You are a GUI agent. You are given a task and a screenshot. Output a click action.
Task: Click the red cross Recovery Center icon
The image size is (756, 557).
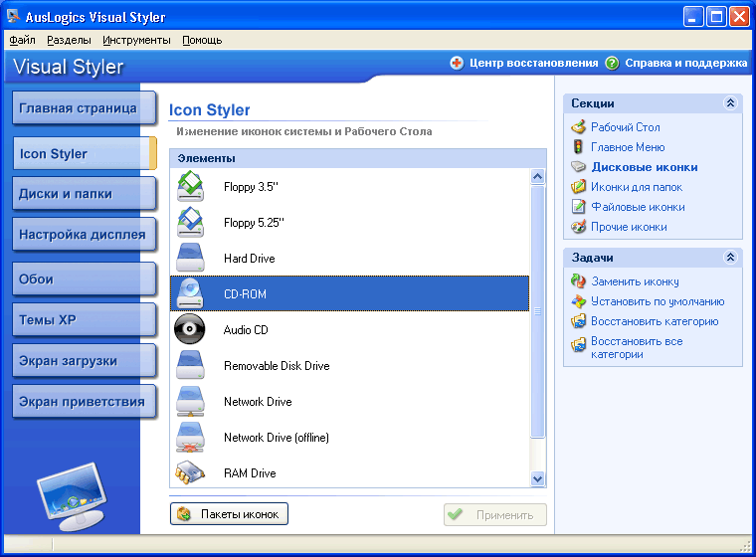click(457, 63)
